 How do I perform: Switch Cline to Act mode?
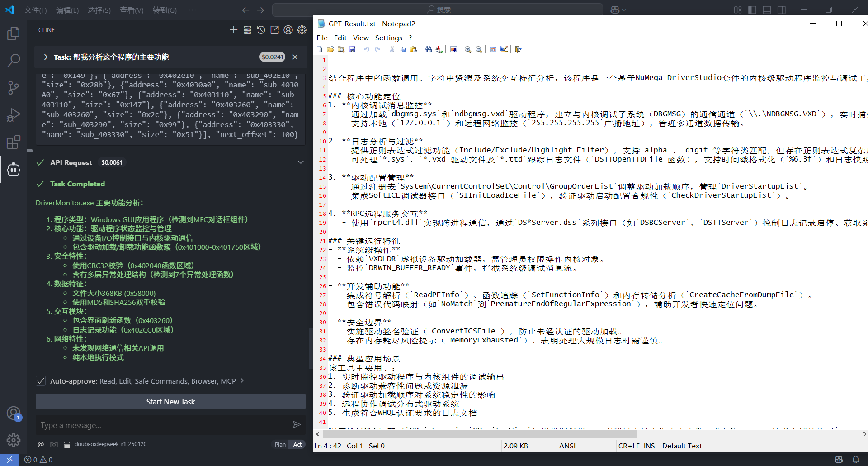[x=297, y=444]
